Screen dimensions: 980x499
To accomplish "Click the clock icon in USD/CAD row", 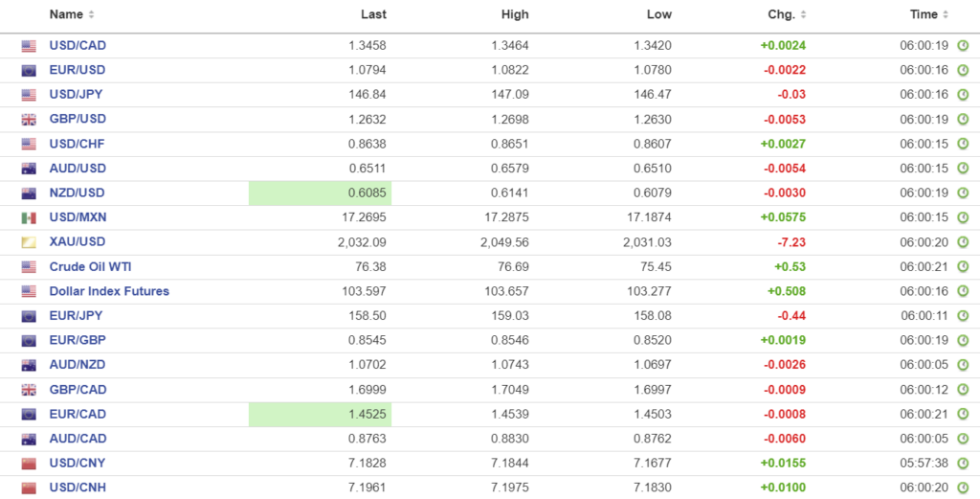I will tap(963, 46).
